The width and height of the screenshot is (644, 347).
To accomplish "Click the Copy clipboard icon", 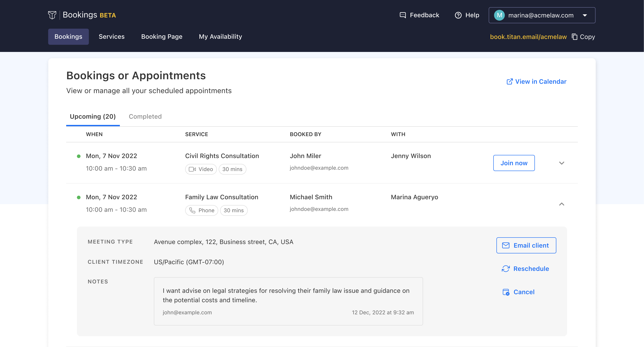I will [574, 37].
